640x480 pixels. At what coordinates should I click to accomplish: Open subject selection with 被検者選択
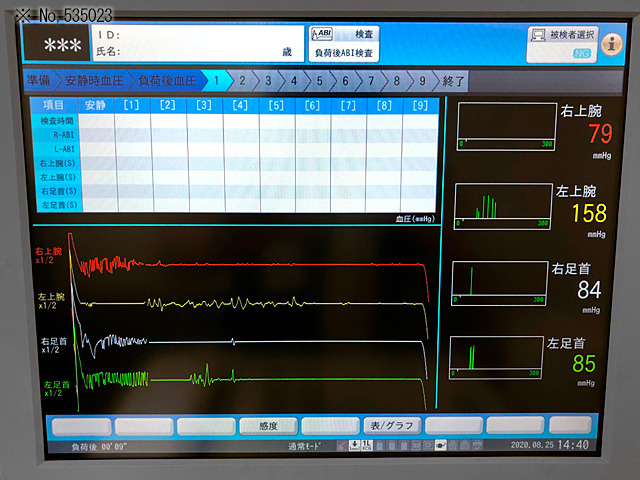(562, 45)
